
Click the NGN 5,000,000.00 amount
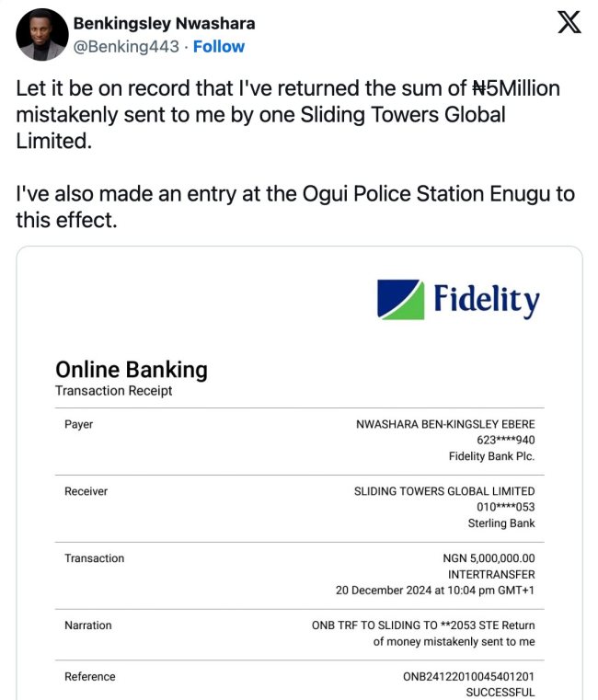pos(489,558)
